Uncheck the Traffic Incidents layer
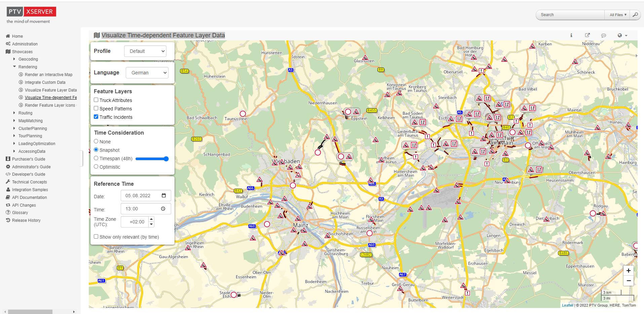 coord(96,117)
